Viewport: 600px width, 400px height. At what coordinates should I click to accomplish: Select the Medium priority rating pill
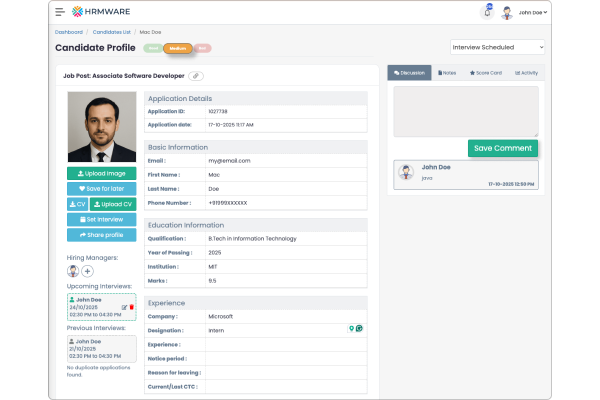[x=178, y=47]
